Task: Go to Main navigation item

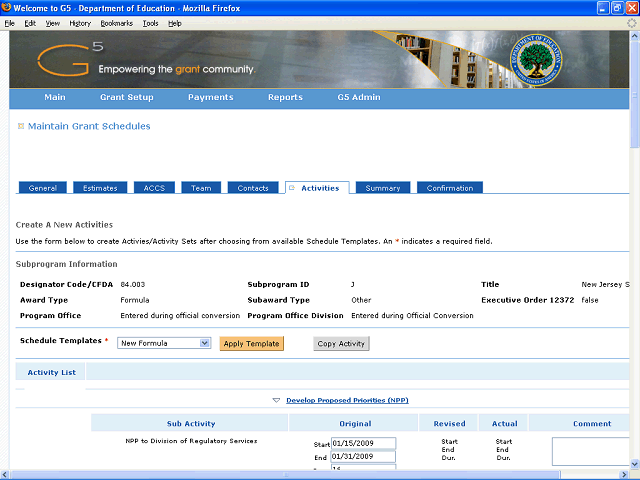Action: coord(55,97)
